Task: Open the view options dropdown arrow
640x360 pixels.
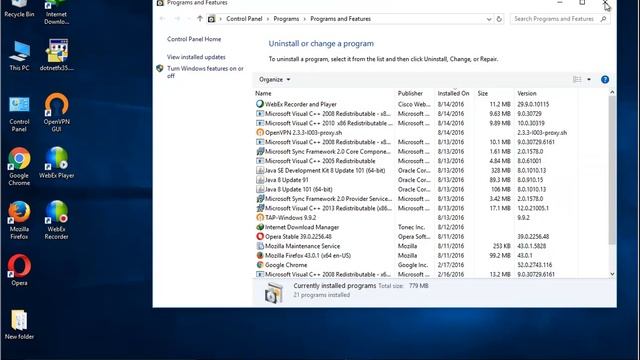Action: tap(589, 80)
